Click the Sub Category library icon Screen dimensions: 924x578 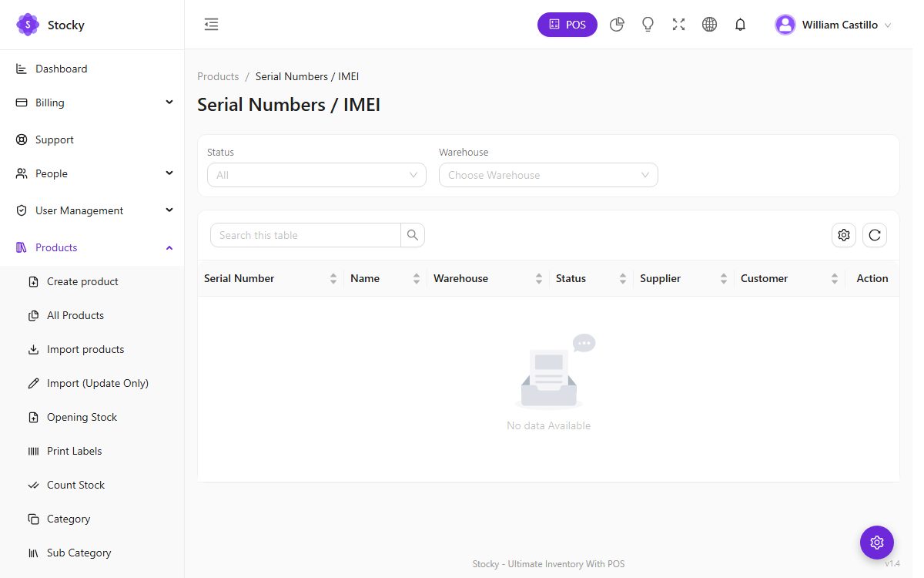(33, 553)
